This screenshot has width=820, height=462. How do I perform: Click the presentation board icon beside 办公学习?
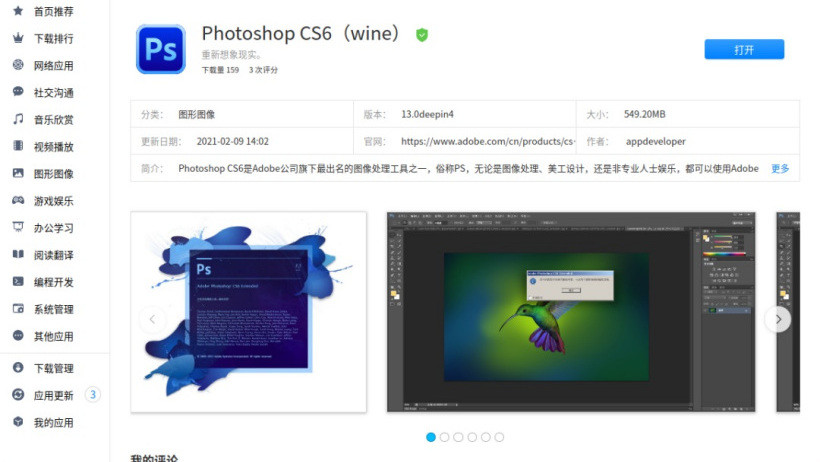click(x=18, y=227)
